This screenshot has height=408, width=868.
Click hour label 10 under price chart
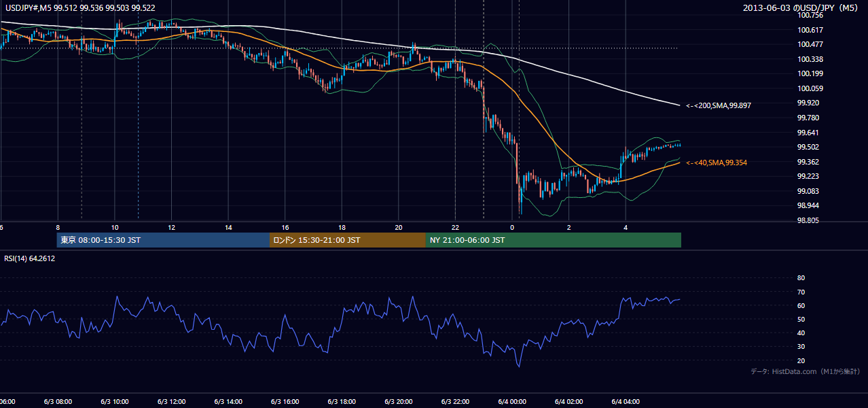pyautogui.click(x=115, y=228)
